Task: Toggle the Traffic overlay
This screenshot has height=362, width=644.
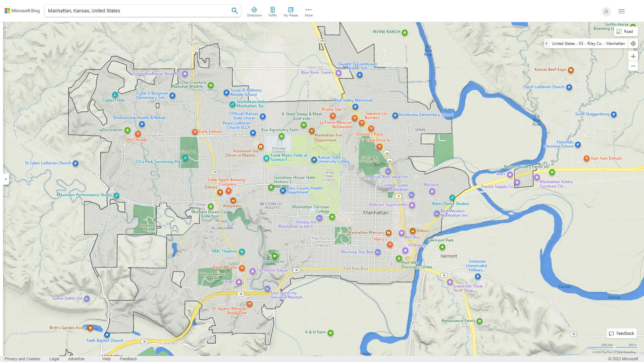Action: [x=273, y=11]
